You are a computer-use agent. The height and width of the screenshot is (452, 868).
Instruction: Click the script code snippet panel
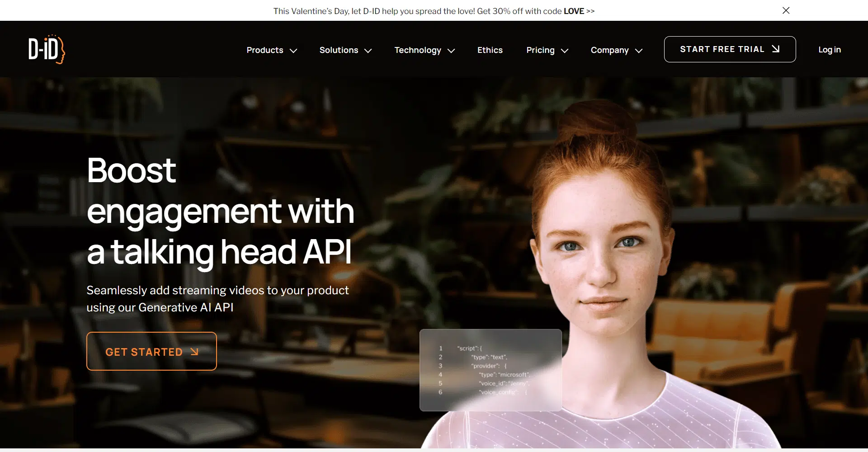pyautogui.click(x=490, y=370)
